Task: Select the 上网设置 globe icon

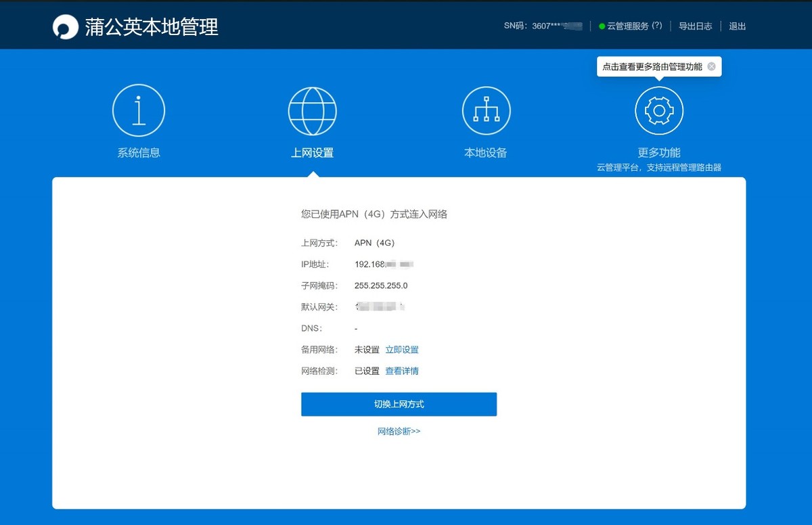Action: [312, 110]
